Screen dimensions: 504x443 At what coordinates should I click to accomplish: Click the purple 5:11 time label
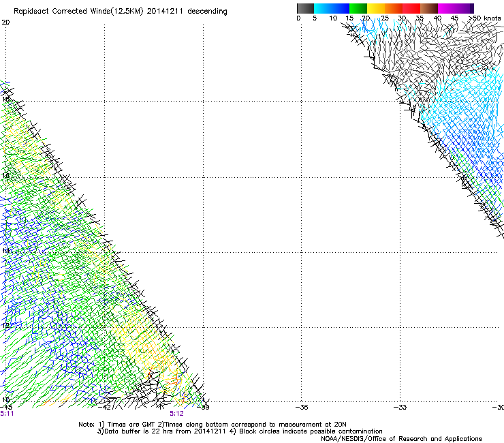click(7, 414)
